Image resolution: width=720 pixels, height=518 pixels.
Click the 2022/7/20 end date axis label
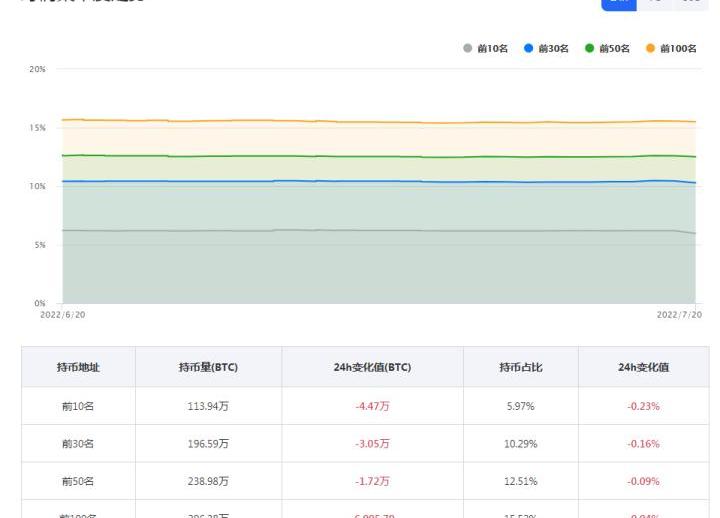click(679, 315)
